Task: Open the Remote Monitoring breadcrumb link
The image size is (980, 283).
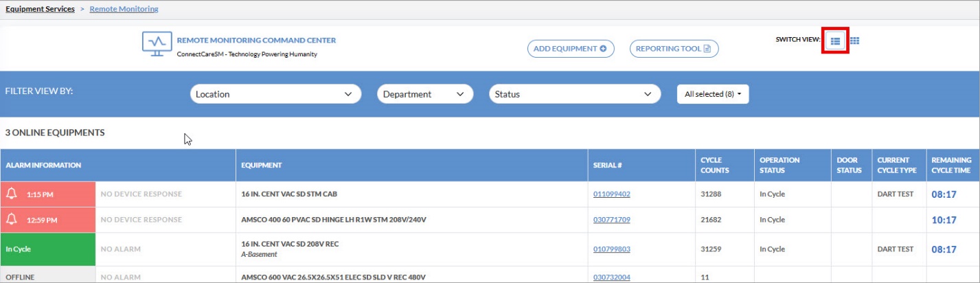Action: (x=124, y=9)
